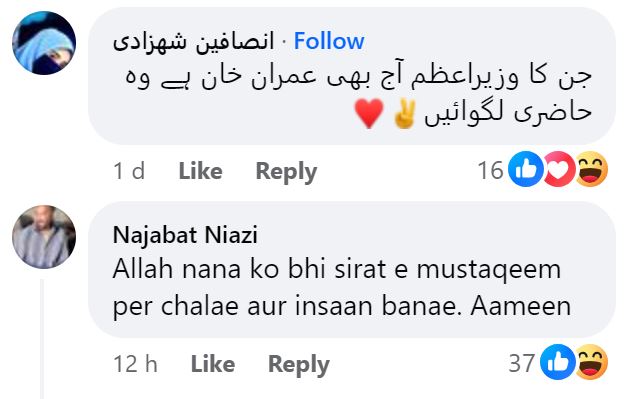Image resolution: width=625 pixels, height=399 pixels.
Task: Reply to the Urdu comment by انصافین شہزادی
Action: point(286,172)
